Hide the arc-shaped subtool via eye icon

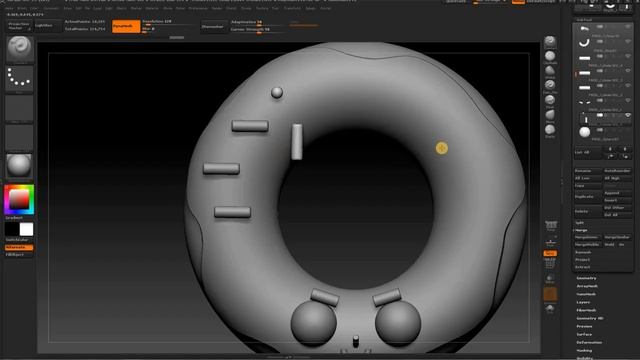pyautogui.click(x=628, y=41)
